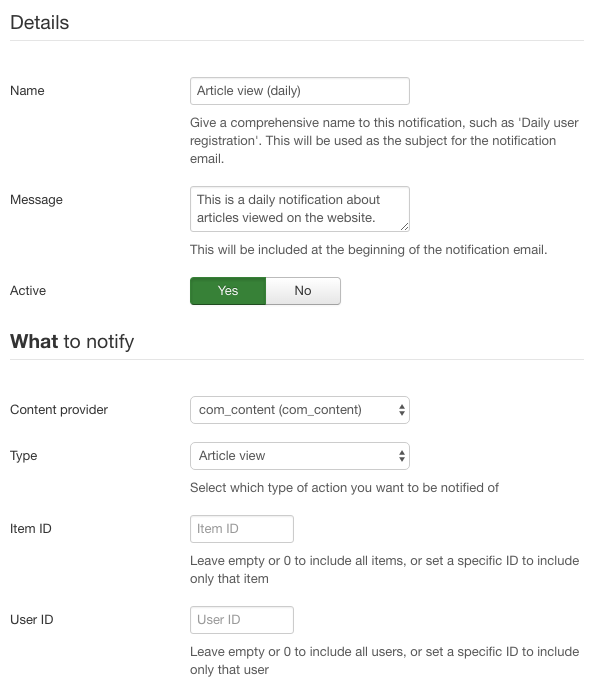Set Active to No
The height and width of the screenshot is (691, 591).
303,291
